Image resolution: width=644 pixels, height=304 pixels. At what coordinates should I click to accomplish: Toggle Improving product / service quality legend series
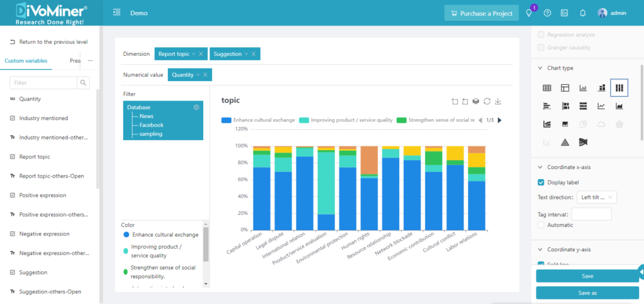pos(346,120)
